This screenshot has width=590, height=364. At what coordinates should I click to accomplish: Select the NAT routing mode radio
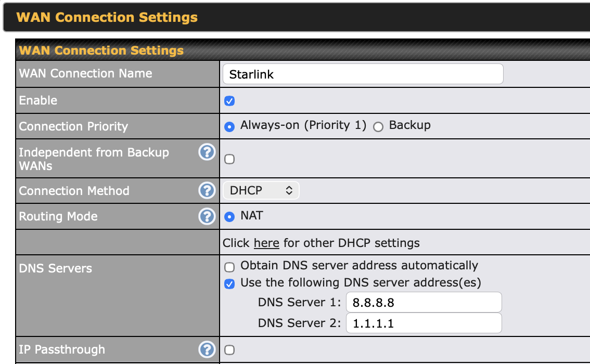229,217
